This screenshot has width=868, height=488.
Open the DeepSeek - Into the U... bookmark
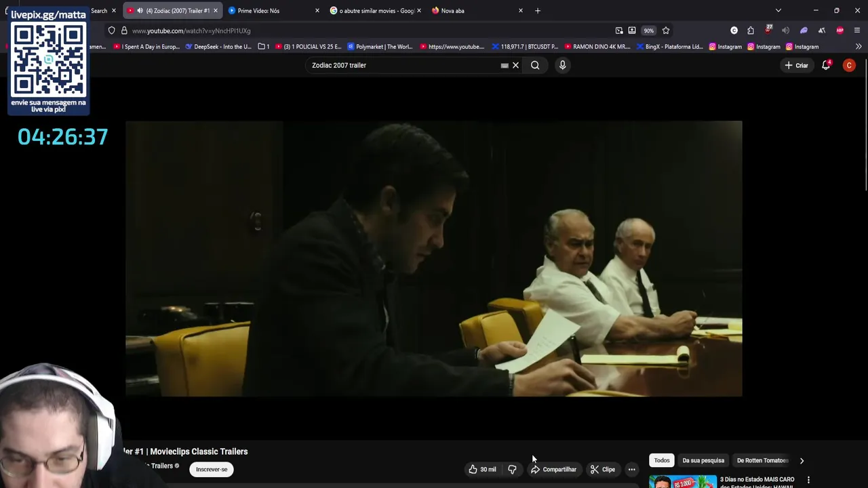pyautogui.click(x=218, y=47)
